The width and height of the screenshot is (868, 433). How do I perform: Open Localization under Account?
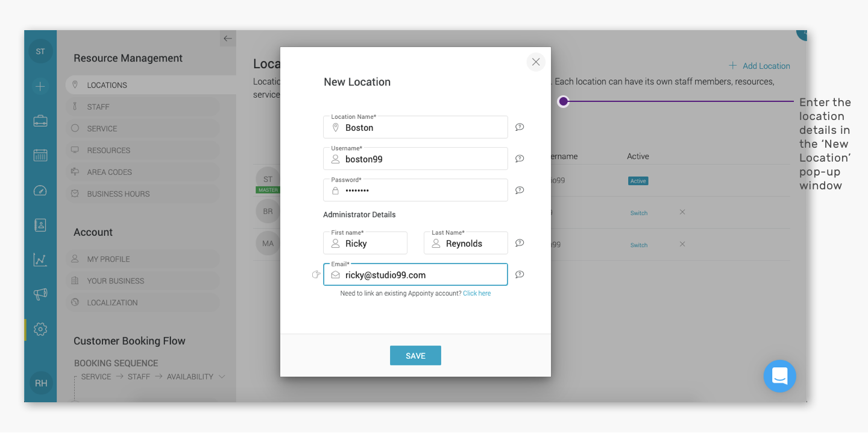click(x=143, y=302)
